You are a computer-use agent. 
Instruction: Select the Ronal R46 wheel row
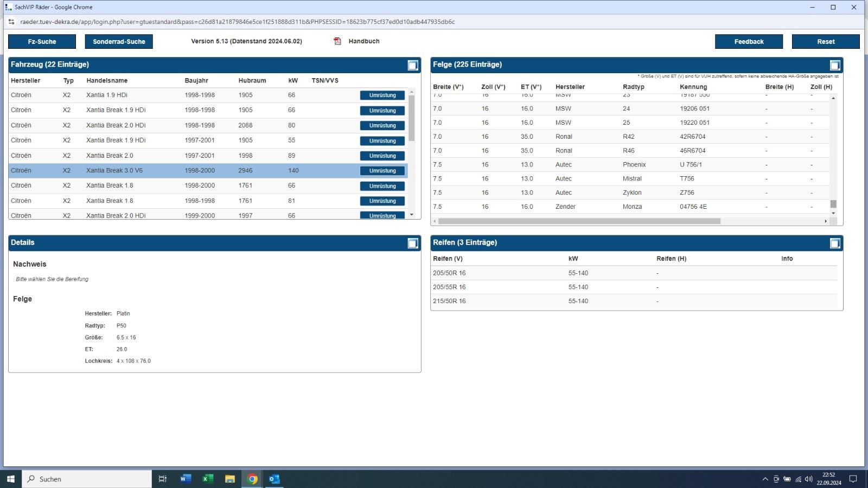click(x=630, y=151)
